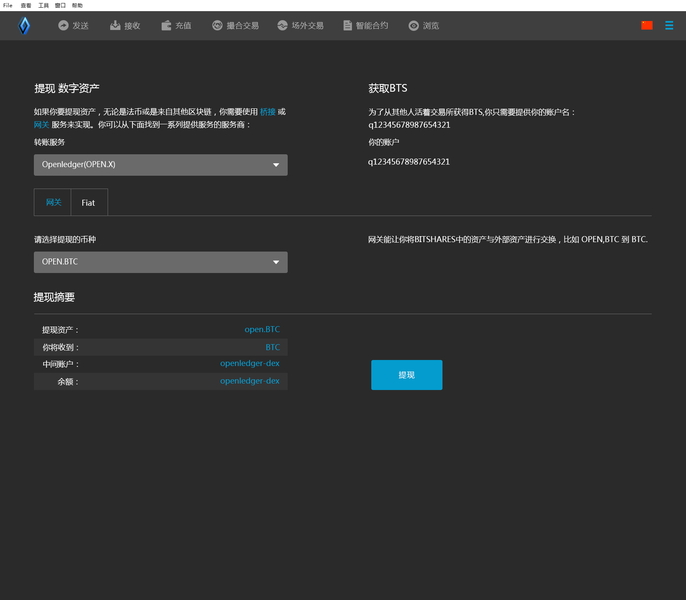Click the 撮合交易 exchange icon
This screenshot has height=600, width=686.
217,25
